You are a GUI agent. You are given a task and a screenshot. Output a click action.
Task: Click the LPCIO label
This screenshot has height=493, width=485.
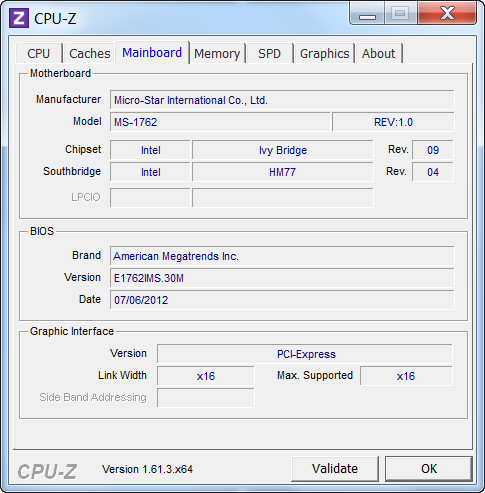86,197
